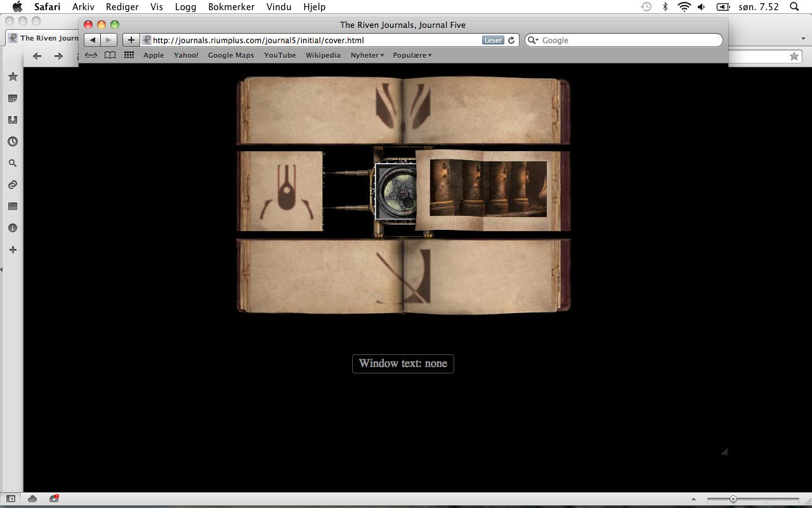The height and width of the screenshot is (508, 812).
Task: Open Apple bookmark link
Action: [154, 55]
